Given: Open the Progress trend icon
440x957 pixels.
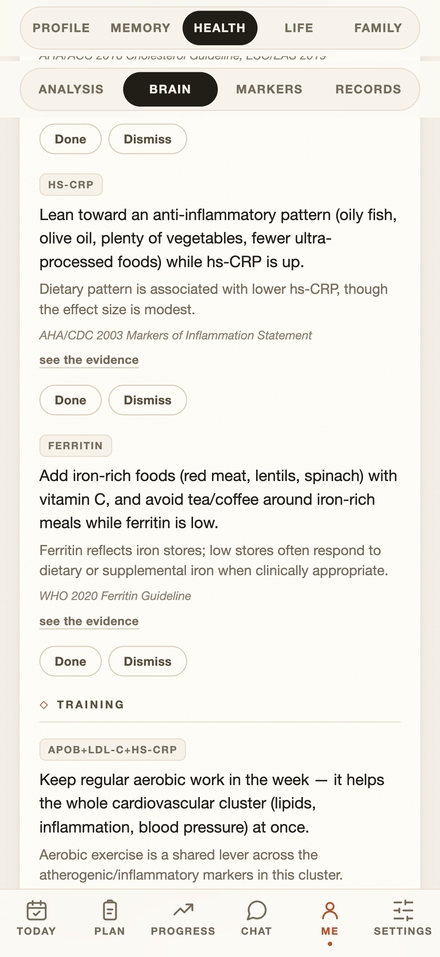Looking at the screenshot, I should pos(183,910).
